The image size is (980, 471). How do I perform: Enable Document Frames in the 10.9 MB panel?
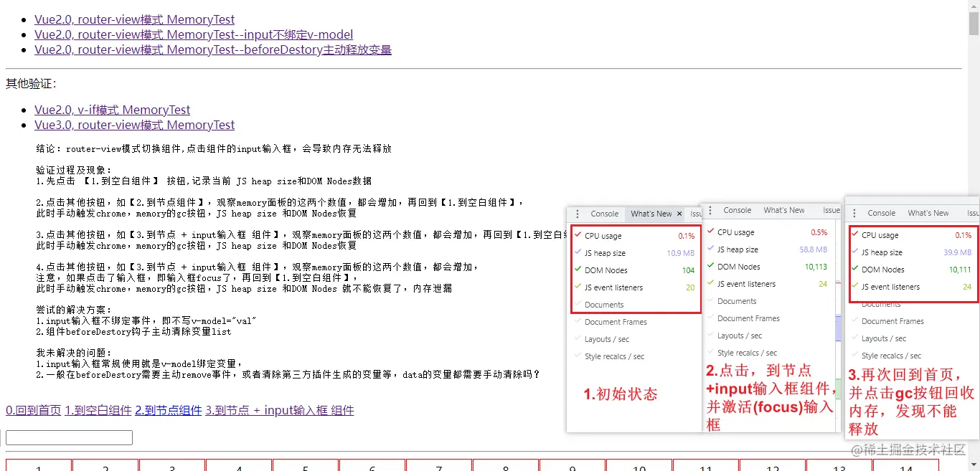tap(578, 321)
